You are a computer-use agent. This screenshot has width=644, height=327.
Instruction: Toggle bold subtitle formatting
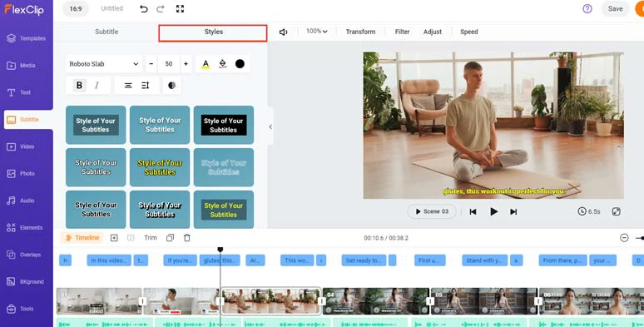click(x=79, y=86)
